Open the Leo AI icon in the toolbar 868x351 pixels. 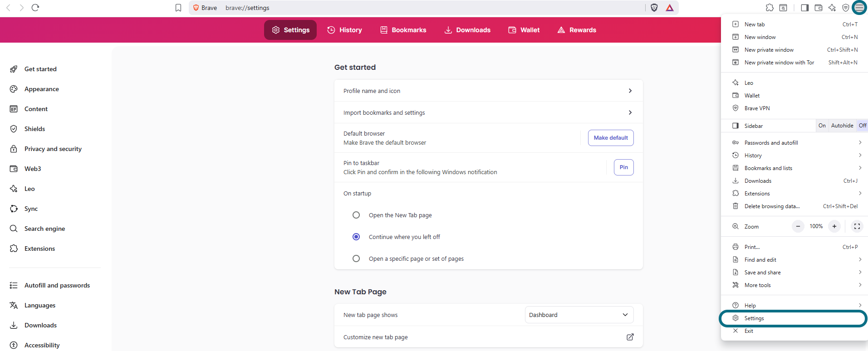click(x=832, y=8)
